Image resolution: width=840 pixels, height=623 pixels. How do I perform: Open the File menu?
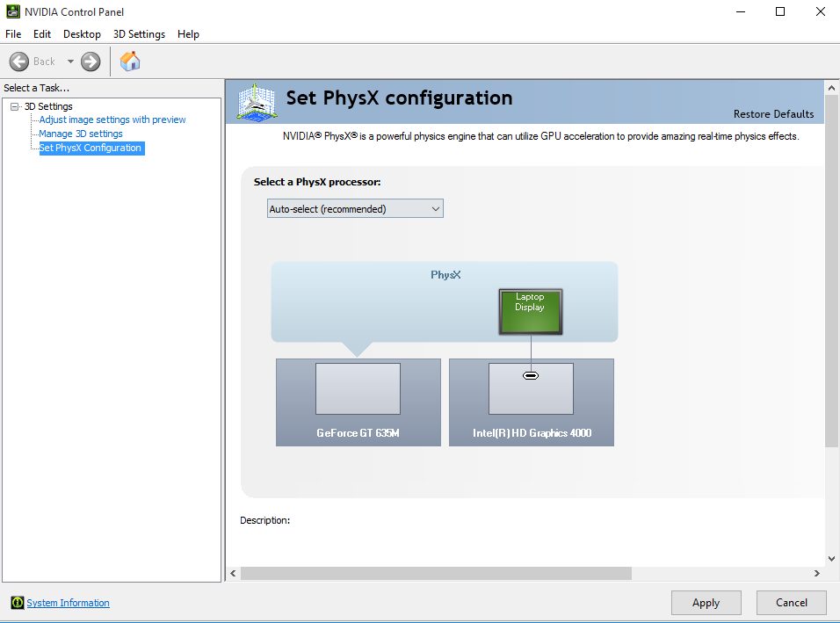pyautogui.click(x=13, y=34)
